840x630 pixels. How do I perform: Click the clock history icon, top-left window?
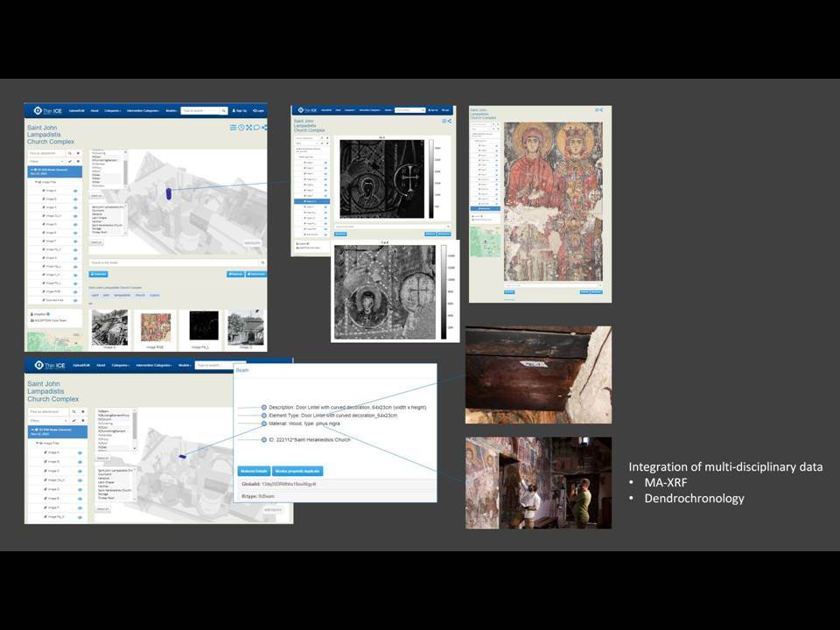click(241, 128)
